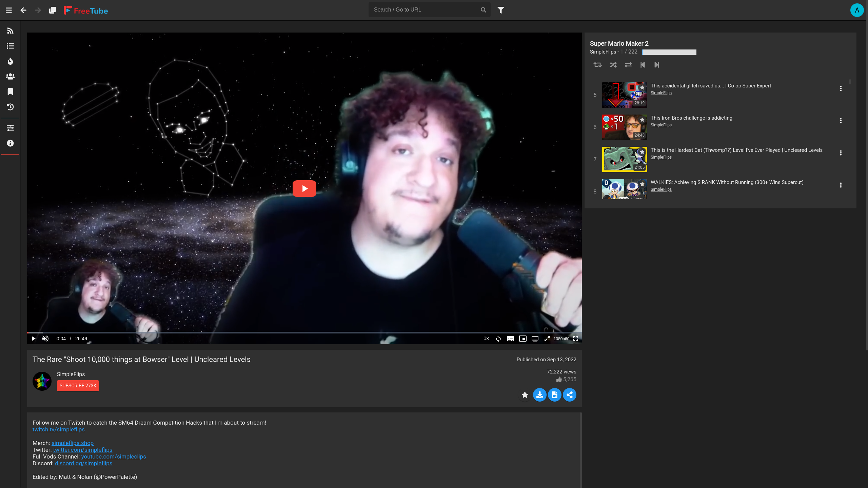
Task: Open saved Playlists bookmark icon
Action: pos(10,92)
